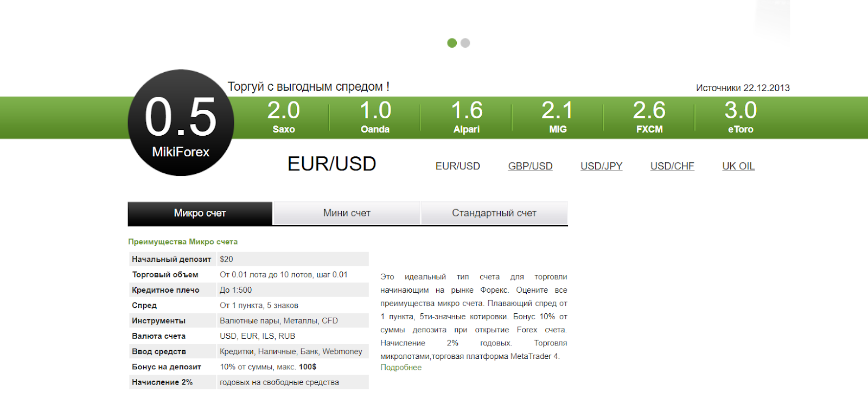Click the 10% от суммы, макс. 100$ value

coord(268,367)
